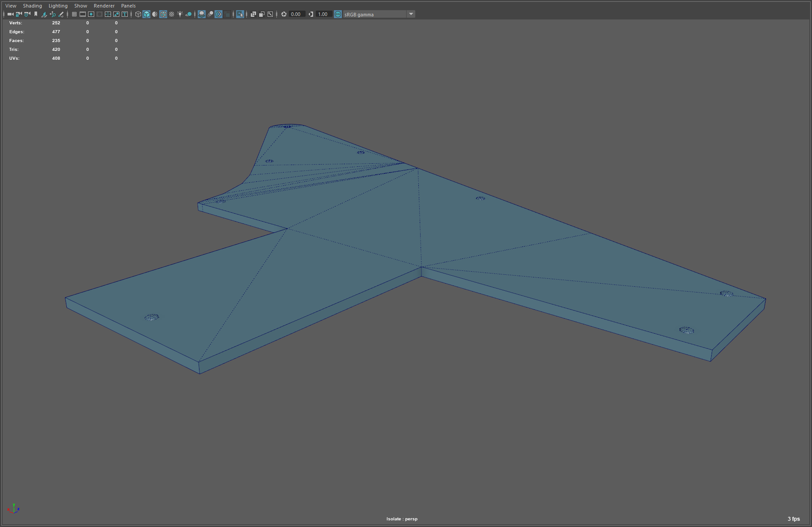Click the XYZ axis orientation gizmo

click(x=13, y=509)
